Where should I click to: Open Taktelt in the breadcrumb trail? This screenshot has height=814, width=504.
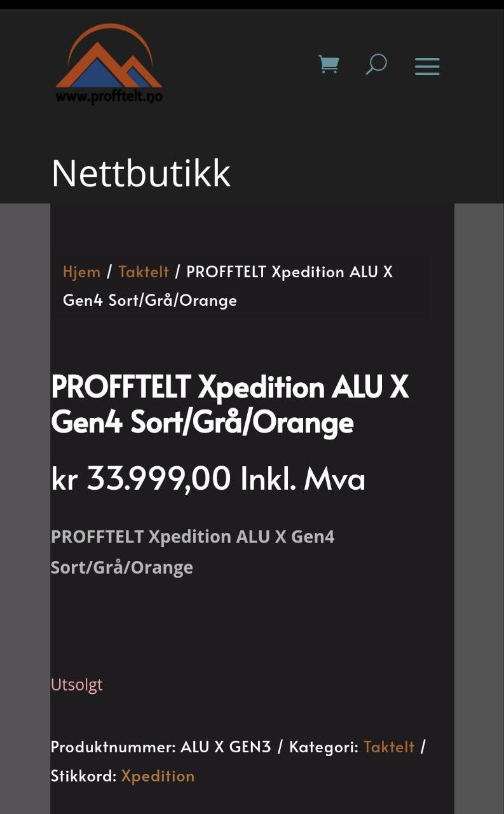[144, 272]
